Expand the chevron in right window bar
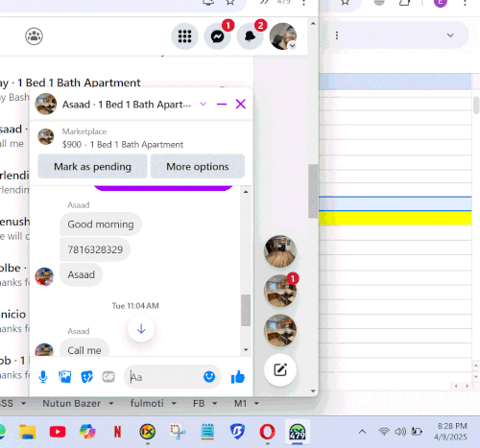The width and height of the screenshot is (480, 448). coord(450,35)
